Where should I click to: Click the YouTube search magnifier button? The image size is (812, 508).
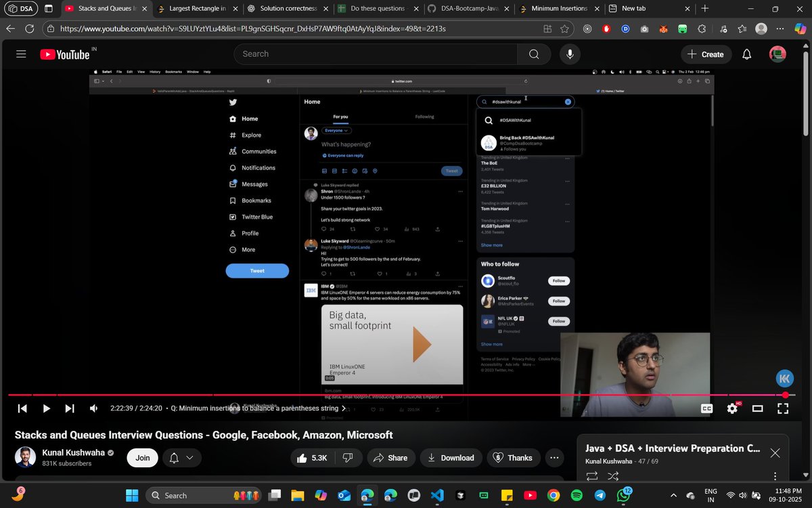(534, 54)
